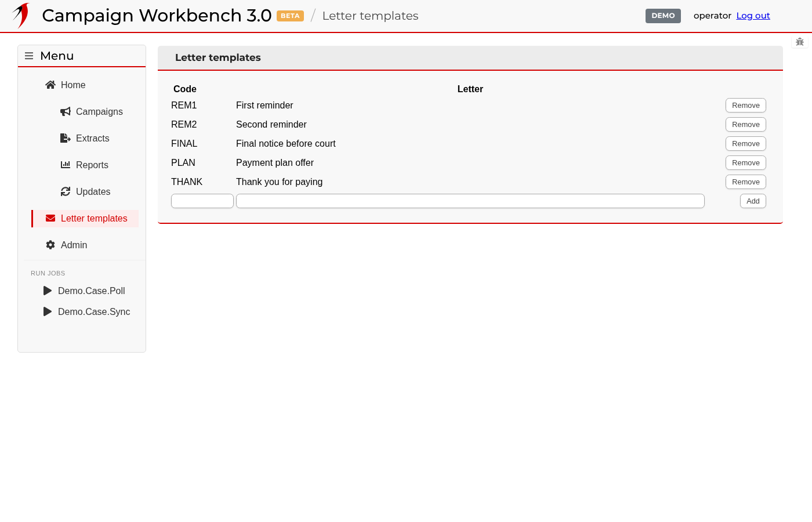Remove the FINAL notice template

(x=746, y=144)
